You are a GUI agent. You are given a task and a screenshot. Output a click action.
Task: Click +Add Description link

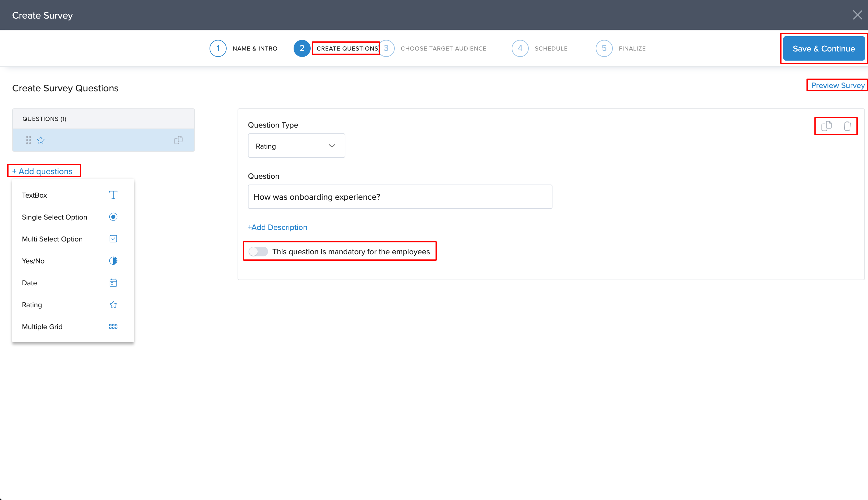(277, 227)
